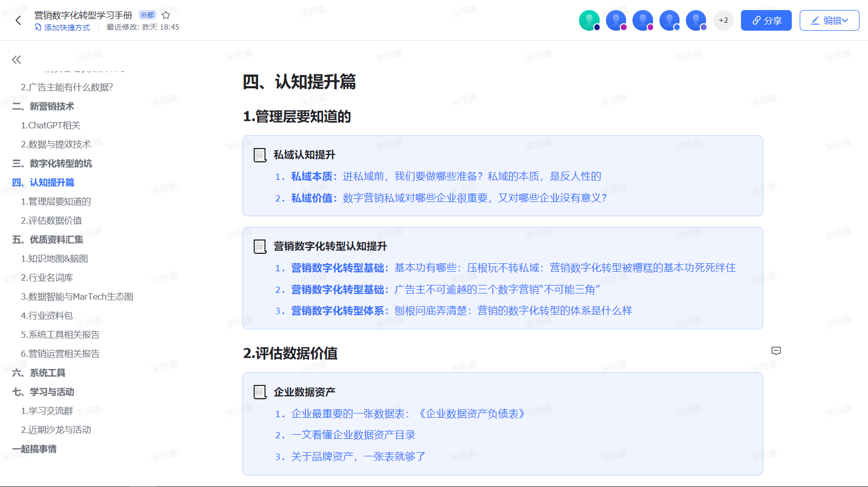The image size is (868, 487).
Task: Navigate to 六、系统工具 in sidebar
Action: 39,373
